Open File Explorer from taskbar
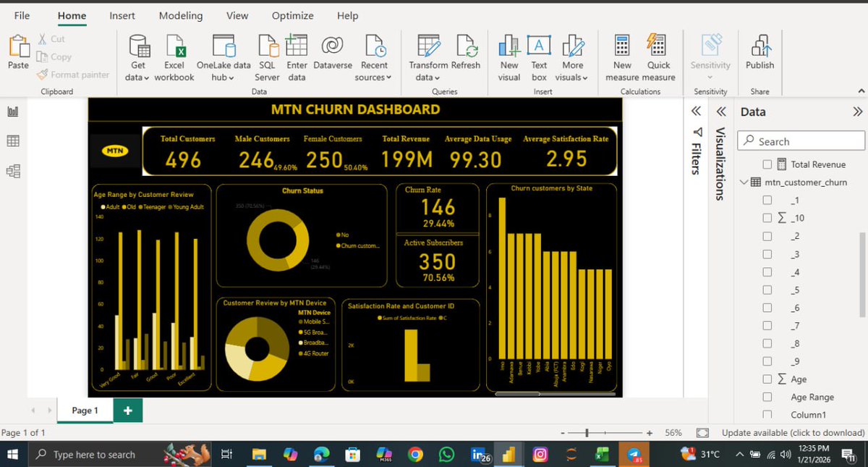The height and width of the screenshot is (467, 868). 259,455
